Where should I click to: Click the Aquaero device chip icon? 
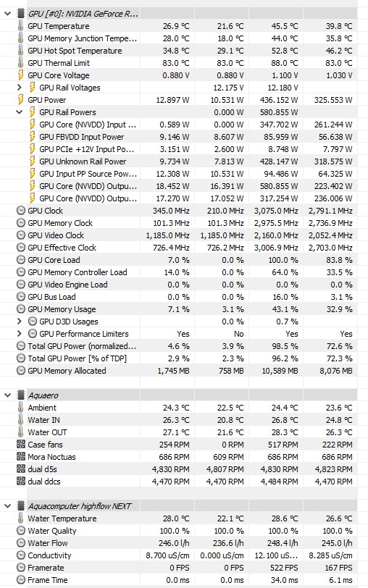tap(21, 395)
